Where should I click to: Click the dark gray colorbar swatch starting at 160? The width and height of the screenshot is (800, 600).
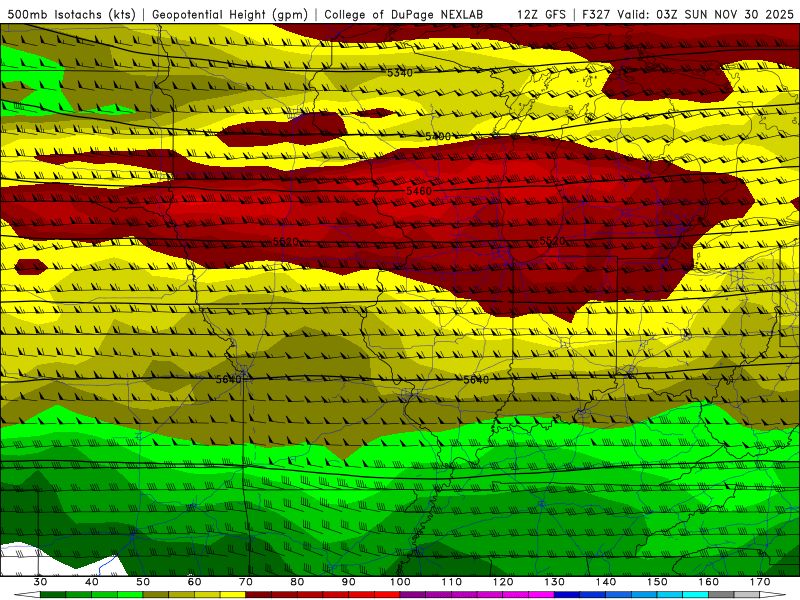pyautogui.click(x=721, y=595)
